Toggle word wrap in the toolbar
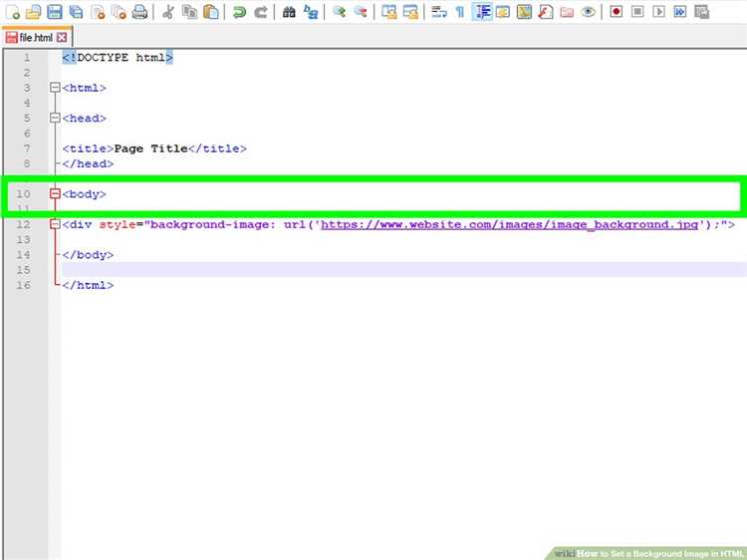 [437, 12]
